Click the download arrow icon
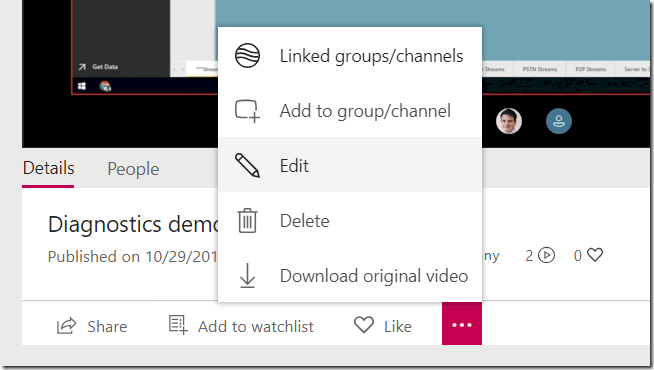 tap(247, 275)
